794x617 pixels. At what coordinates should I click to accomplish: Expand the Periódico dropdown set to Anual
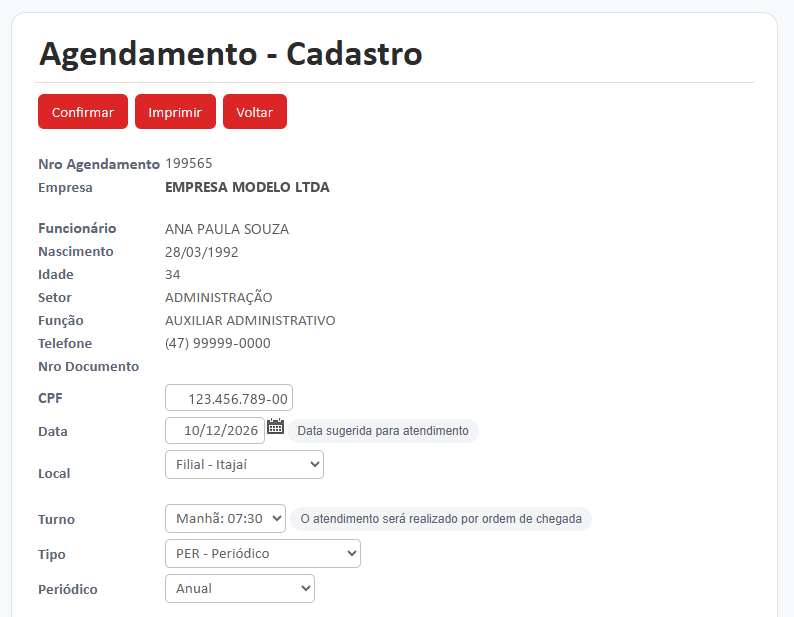[x=240, y=588]
